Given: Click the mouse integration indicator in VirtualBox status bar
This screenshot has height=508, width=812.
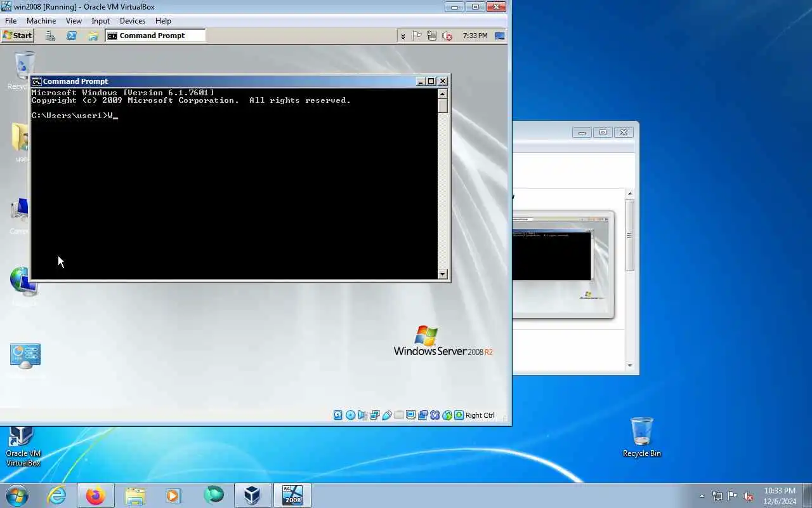Looking at the screenshot, I should pos(447,415).
